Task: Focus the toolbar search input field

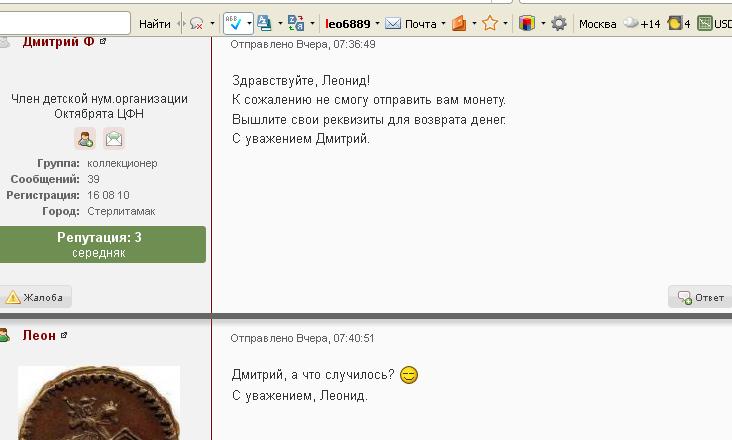Action: coord(64,23)
